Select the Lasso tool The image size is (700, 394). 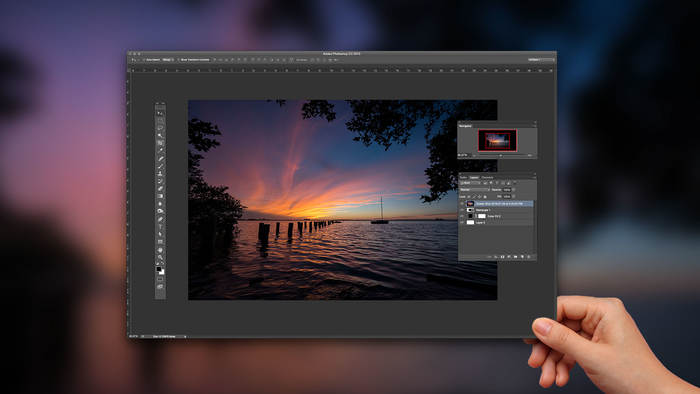pyautogui.click(x=160, y=128)
